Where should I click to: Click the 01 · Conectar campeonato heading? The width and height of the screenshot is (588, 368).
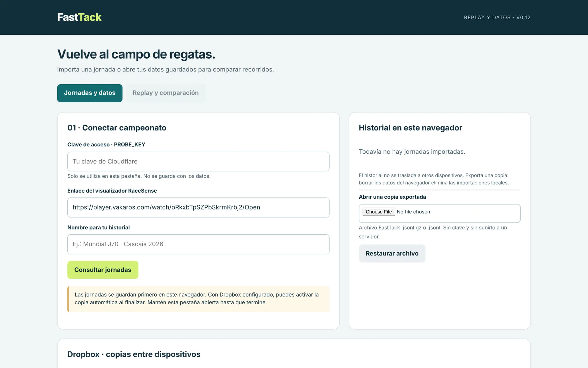click(x=117, y=128)
